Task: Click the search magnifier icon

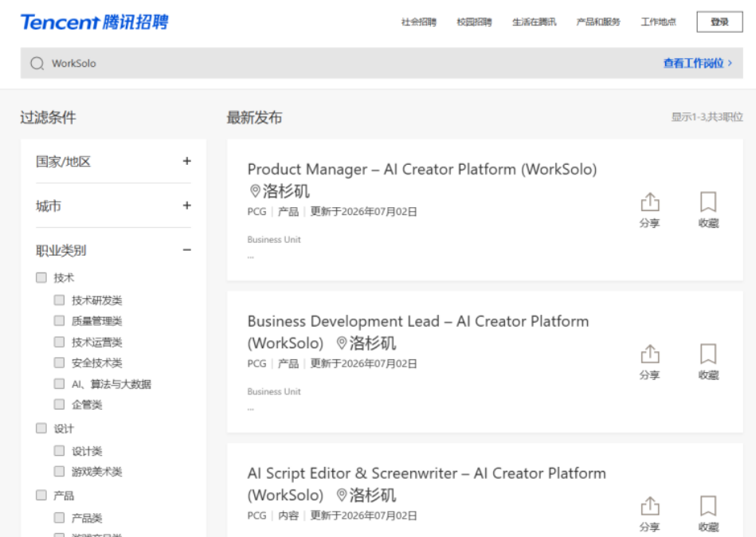Action: 37,63
